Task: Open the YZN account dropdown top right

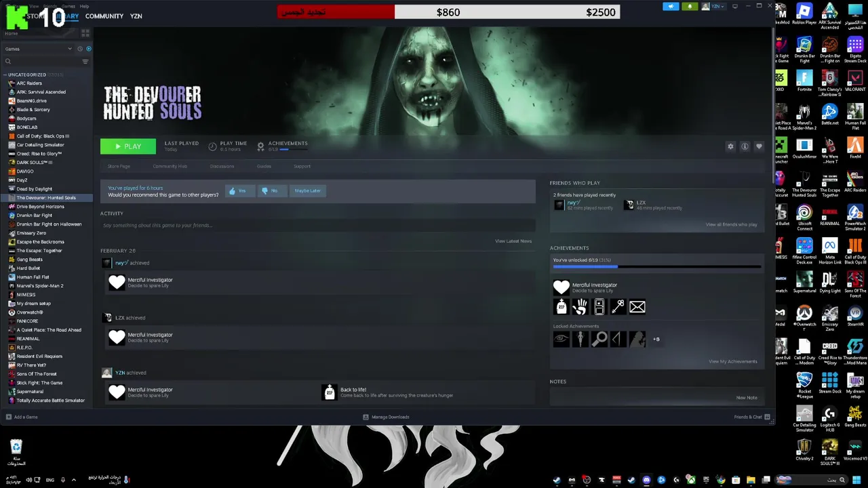Action: click(713, 6)
